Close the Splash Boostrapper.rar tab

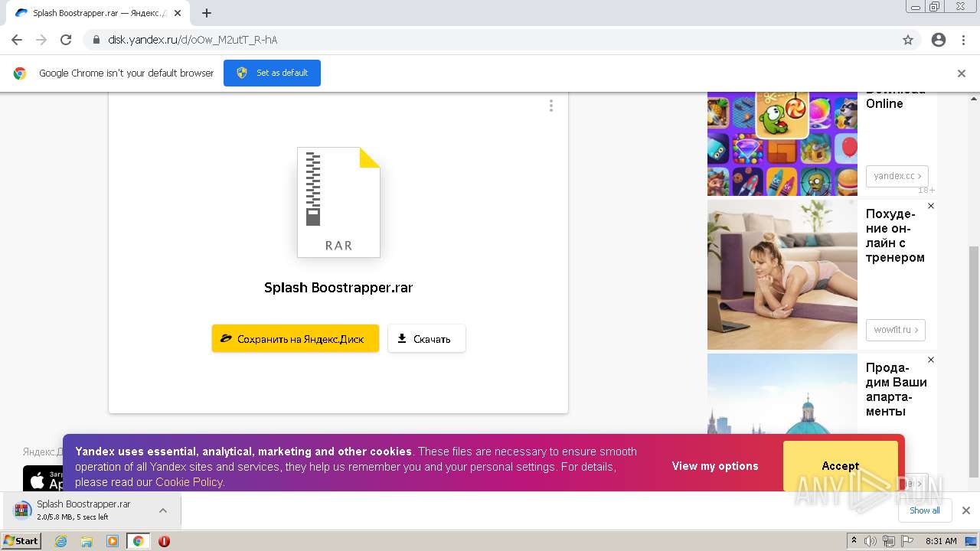178,13
